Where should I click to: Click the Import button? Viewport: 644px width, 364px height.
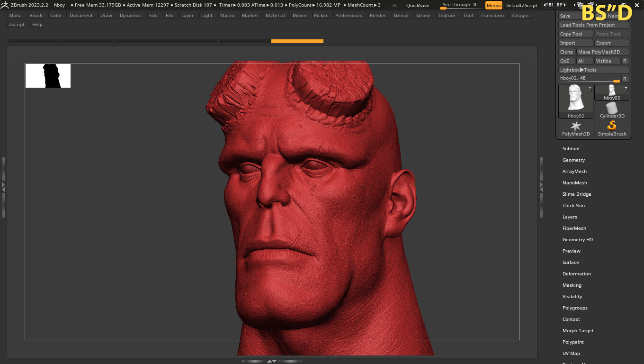[576, 43]
